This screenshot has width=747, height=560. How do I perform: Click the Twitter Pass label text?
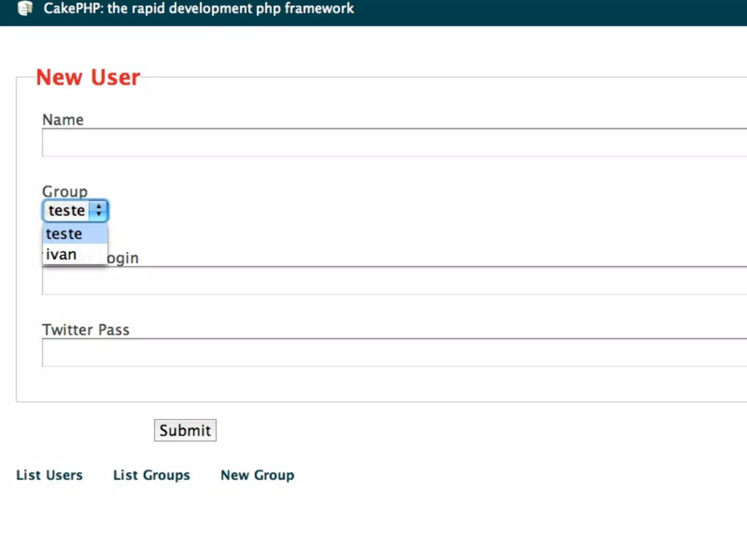tap(86, 330)
